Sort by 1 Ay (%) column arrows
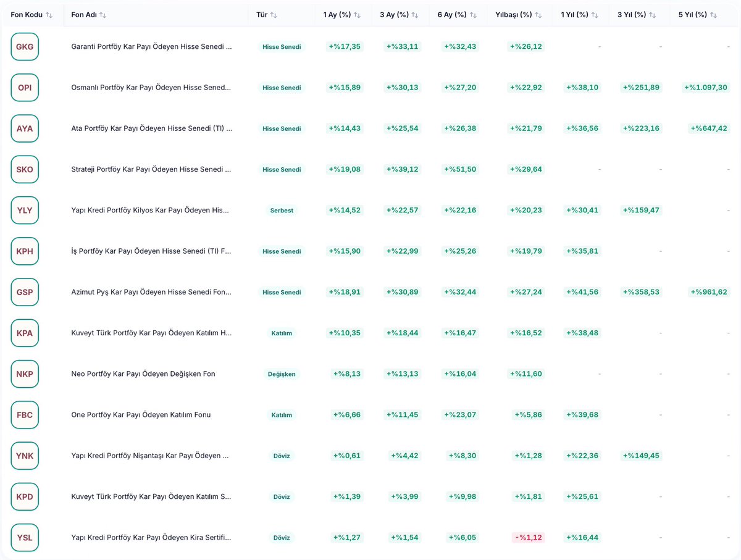Image resolution: width=741 pixels, height=560 pixels. point(357,15)
